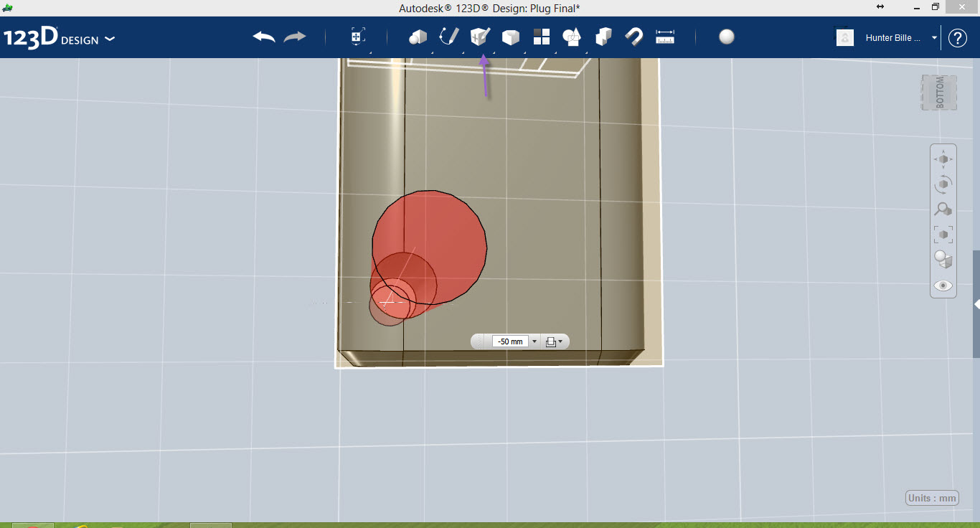The width and height of the screenshot is (980, 528).
Task: Open the Material sphere tool
Action: point(727,37)
